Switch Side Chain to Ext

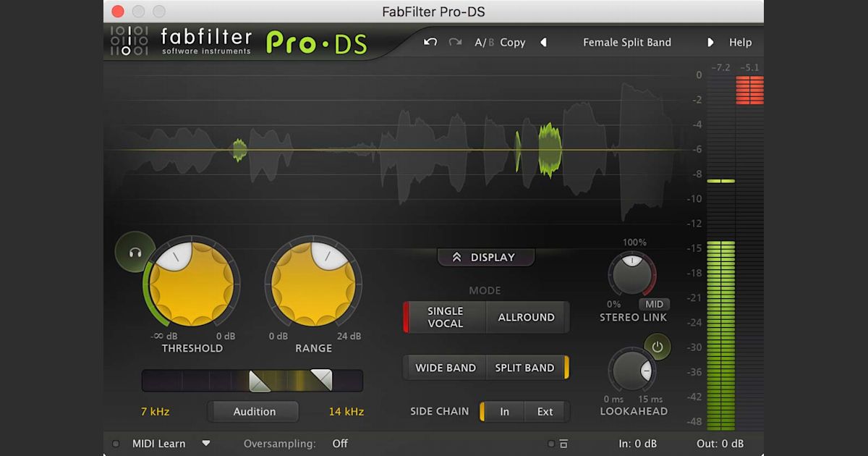coord(545,411)
